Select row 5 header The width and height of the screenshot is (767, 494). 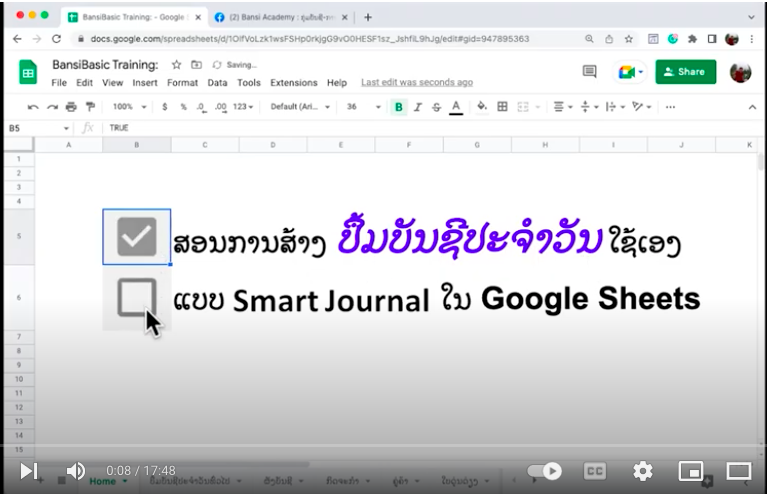point(19,236)
